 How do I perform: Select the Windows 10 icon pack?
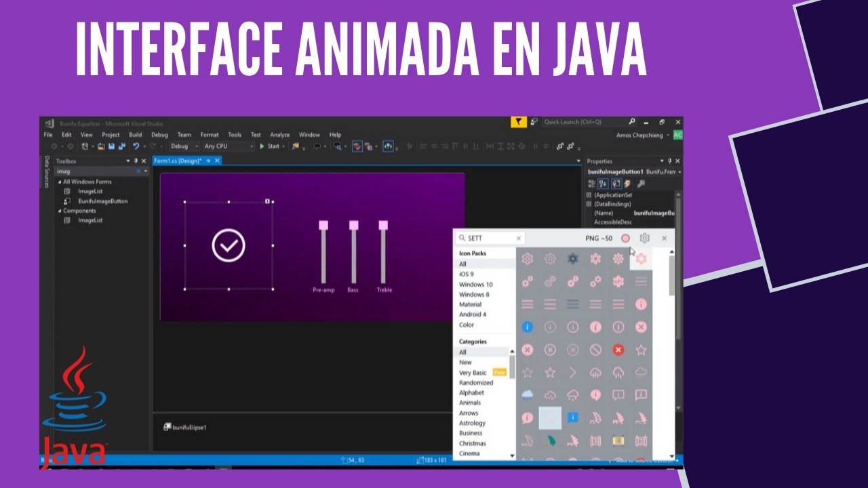click(475, 285)
